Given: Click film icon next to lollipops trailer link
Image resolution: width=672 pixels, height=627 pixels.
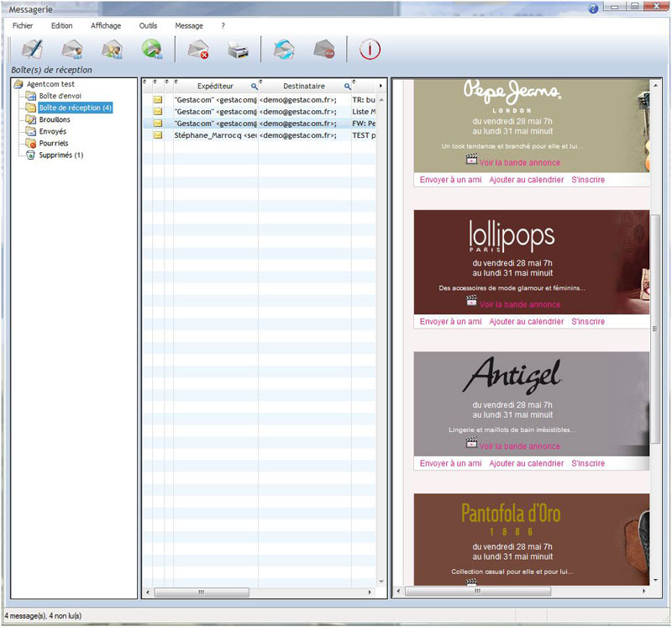Looking at the screenshot, I should click(471, 301).
